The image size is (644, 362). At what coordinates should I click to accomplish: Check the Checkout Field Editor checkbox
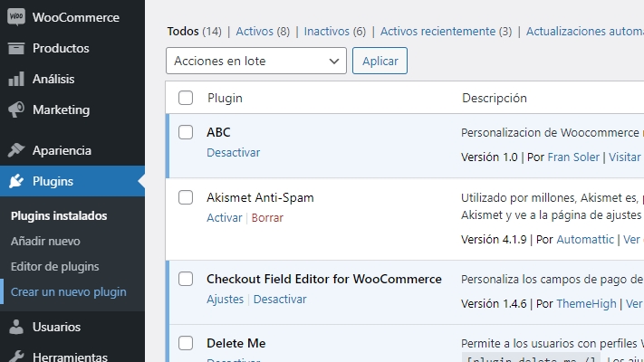[x=186, y=279]
